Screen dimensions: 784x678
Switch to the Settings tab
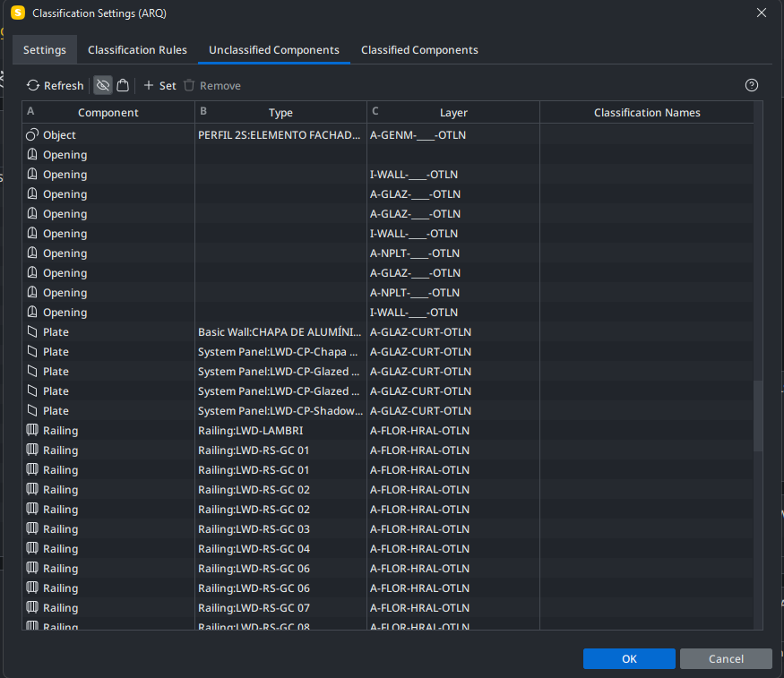[45, 49]
